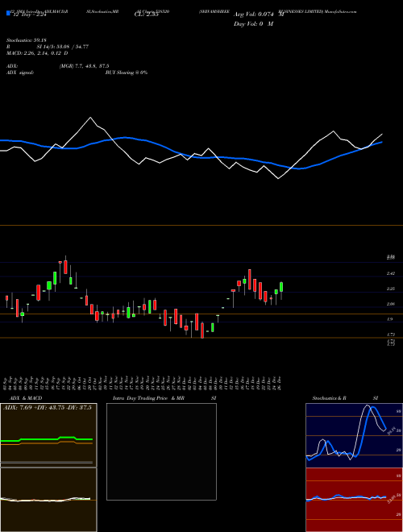Open the blue Stochastics chart panel
Image resolution: width=403 pixels, height=532 pixels.
coord(354,435)
